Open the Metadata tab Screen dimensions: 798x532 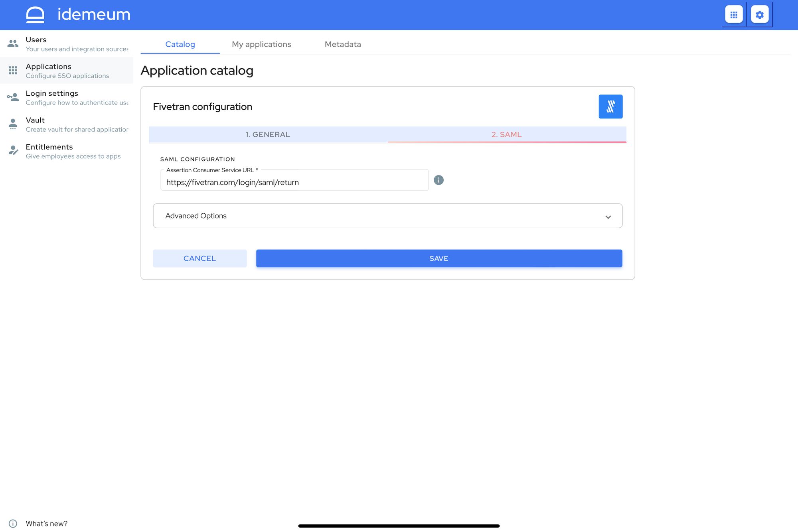[x=343, y=44]
